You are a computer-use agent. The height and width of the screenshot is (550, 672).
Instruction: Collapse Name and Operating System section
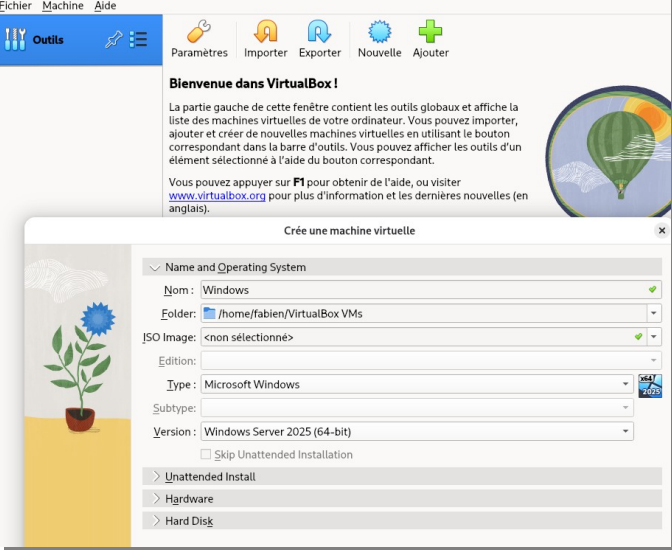(235, 267)
